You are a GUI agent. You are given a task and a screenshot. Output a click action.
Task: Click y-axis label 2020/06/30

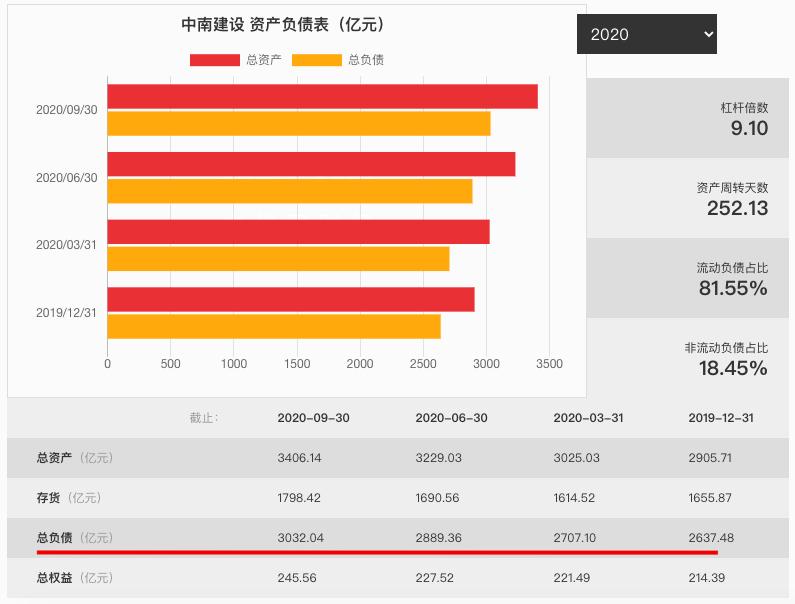[66, 177]
